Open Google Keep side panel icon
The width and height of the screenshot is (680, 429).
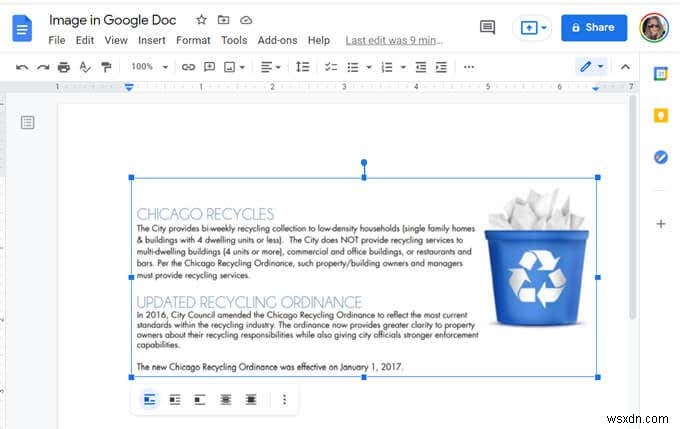[660, 115]
